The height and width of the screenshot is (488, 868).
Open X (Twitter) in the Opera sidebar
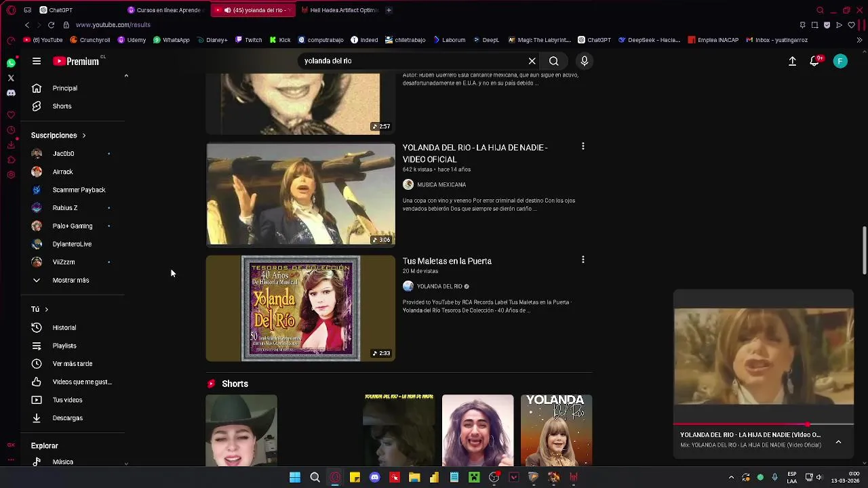[x=11, y=78]
